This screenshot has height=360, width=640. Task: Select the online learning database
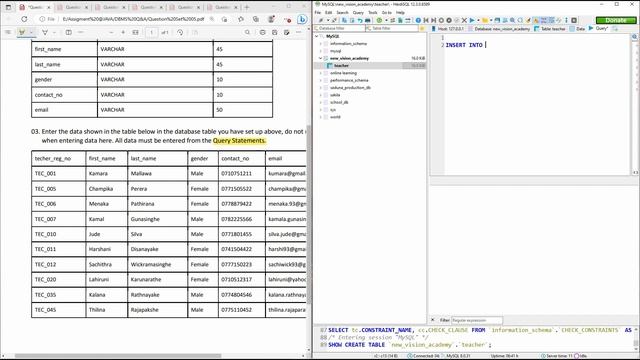tap(343, 73)
